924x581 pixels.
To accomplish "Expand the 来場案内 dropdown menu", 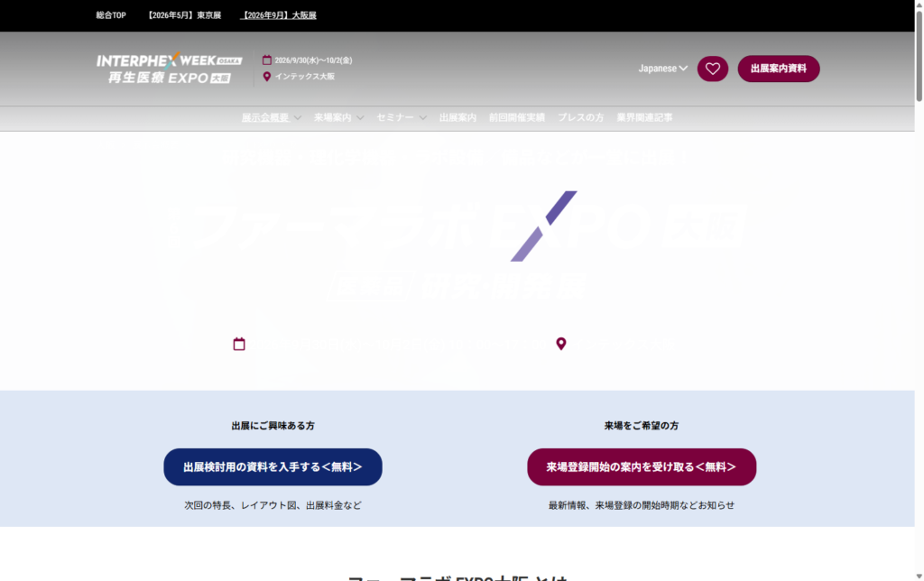I will tap(334, 117).
